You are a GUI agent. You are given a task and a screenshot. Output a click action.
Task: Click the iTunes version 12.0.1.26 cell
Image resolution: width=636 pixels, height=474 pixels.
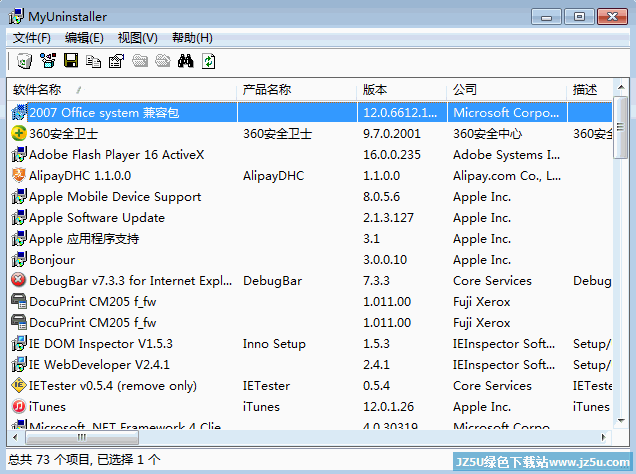click(x=389, y=407)
